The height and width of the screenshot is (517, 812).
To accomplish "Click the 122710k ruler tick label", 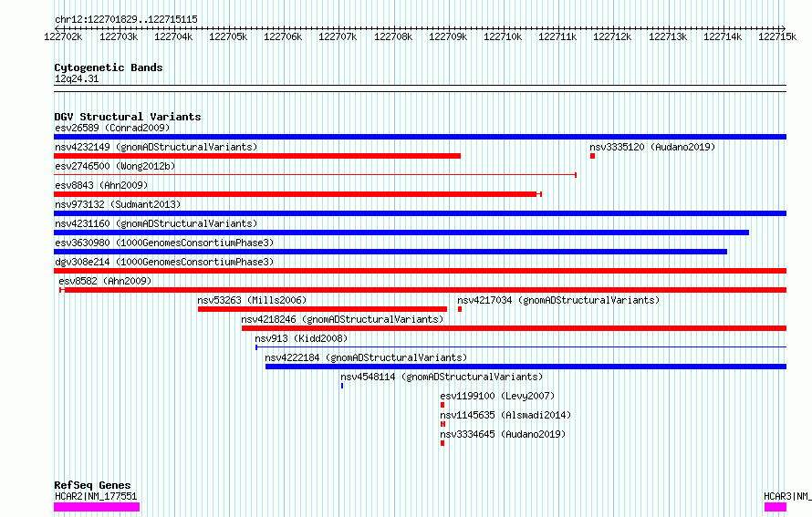I will pos(503,36).
